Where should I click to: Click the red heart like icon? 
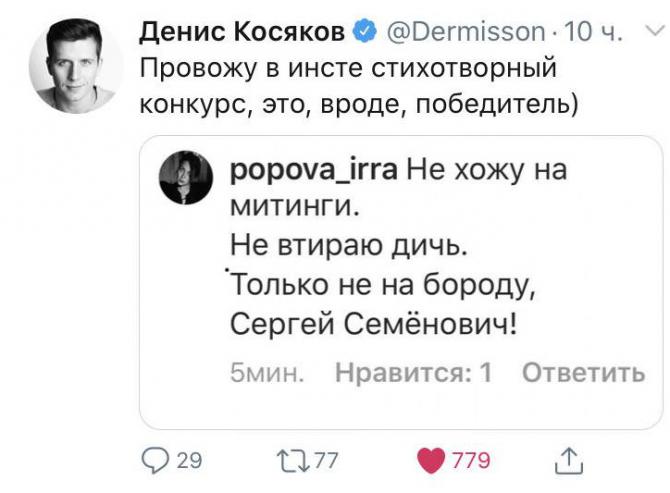click(431, 460)
